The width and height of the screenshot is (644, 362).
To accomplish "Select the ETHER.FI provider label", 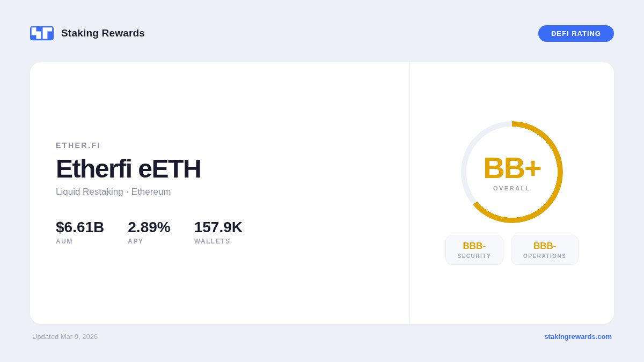I will pyautogui.click(x=78, y=145).
